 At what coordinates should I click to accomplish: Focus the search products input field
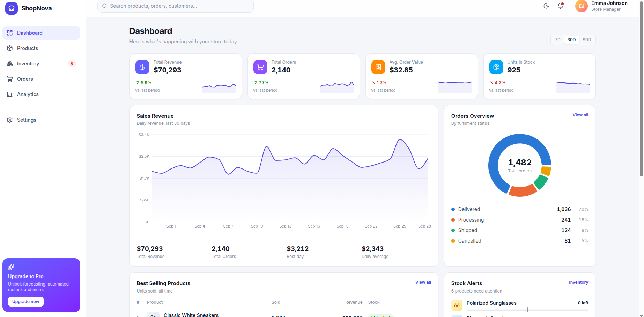pos(176,6)
